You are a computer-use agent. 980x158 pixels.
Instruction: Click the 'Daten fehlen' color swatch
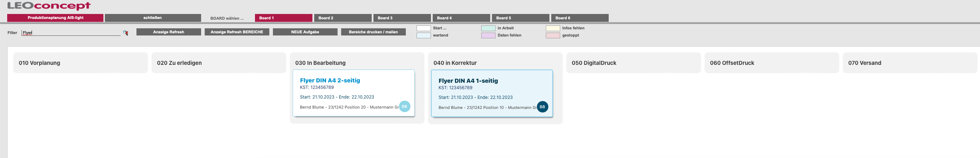click(x=488, y=35)
